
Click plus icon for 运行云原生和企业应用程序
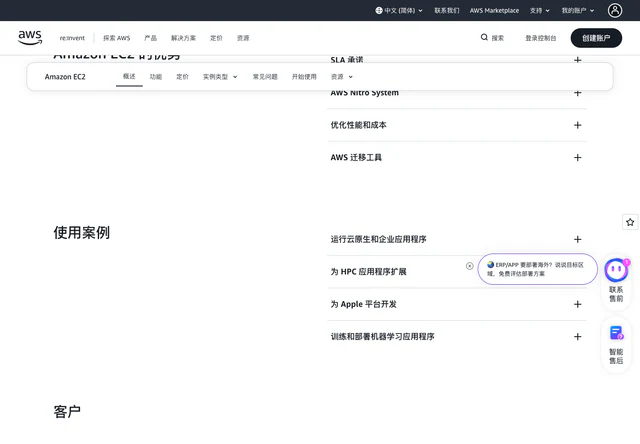(x=578, y=240)
